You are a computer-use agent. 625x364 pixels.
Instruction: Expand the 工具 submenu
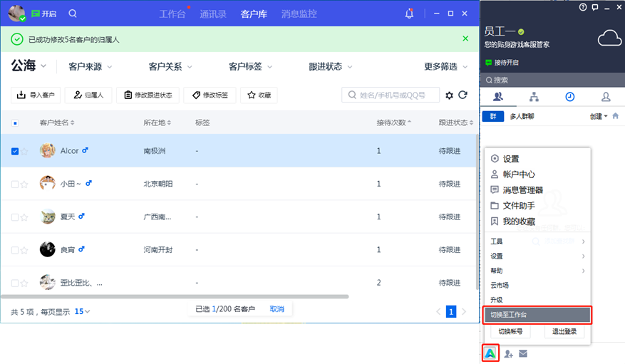[x=537, y=241]
